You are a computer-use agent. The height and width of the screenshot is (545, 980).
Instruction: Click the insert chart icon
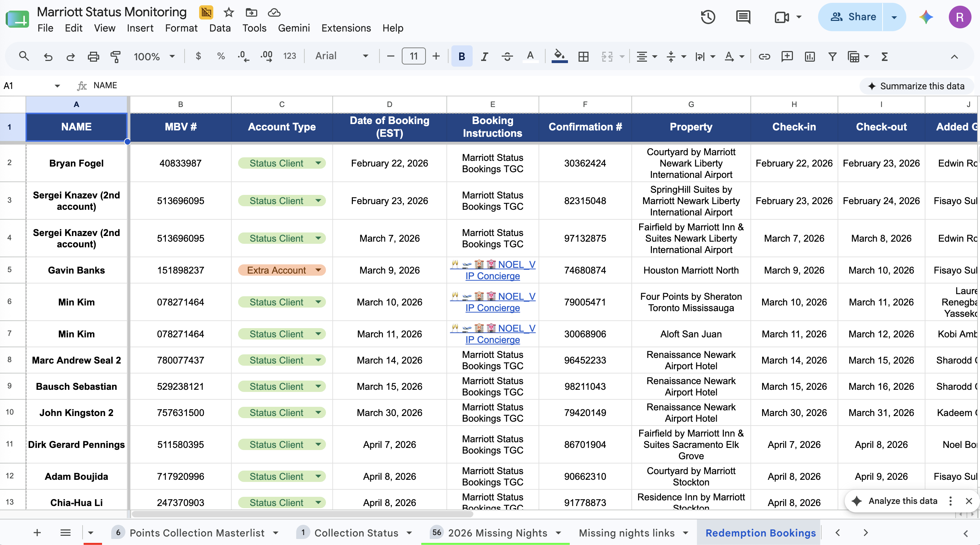click(x=810, y=56)
